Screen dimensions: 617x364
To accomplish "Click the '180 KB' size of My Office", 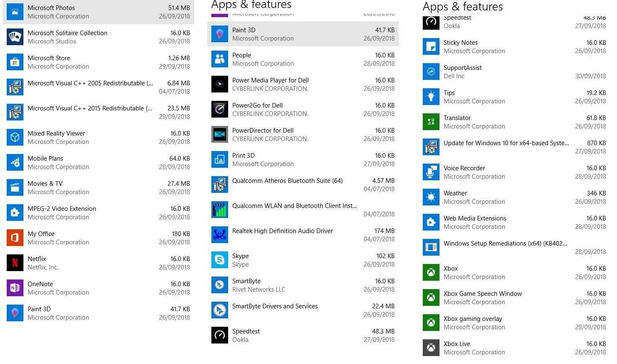I will pos(181,233).
